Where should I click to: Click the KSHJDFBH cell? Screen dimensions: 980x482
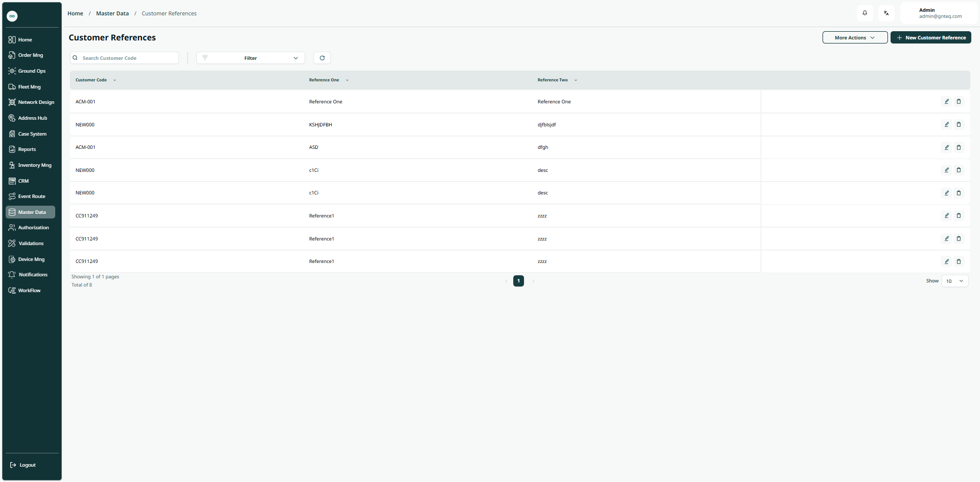(x=321, y=125)
